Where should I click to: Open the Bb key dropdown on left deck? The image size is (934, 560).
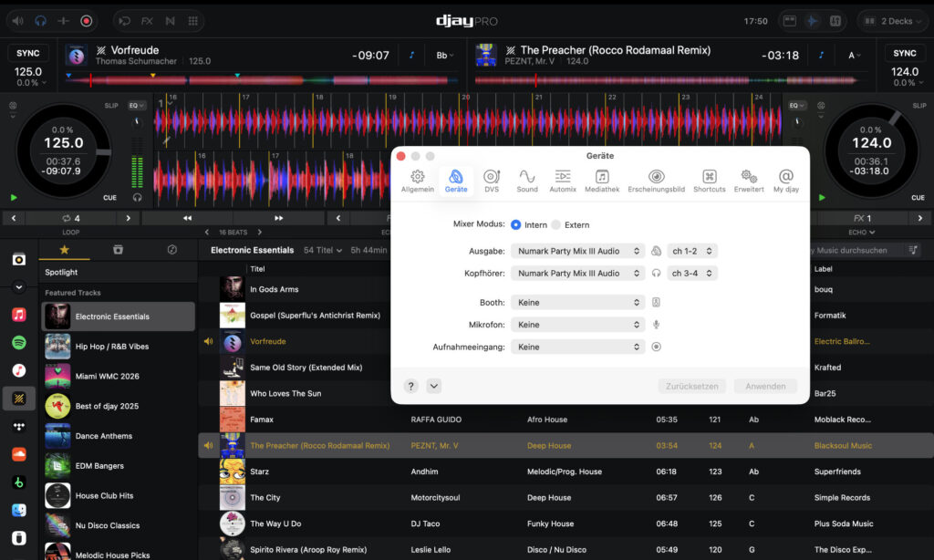(x=444, y=56)
